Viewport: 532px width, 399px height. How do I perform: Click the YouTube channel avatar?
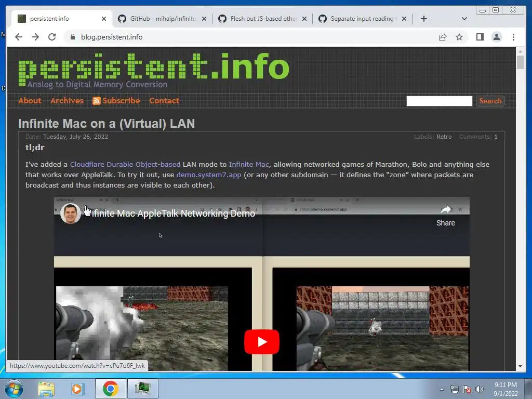71,214
